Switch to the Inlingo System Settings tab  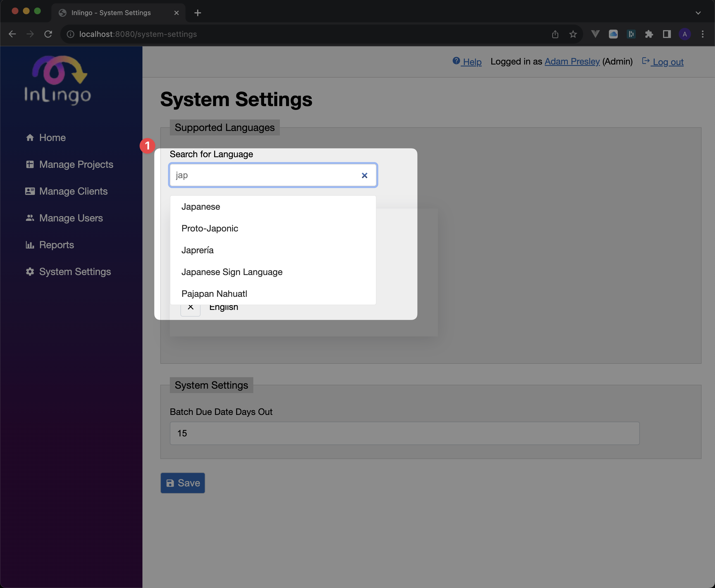pyautogui.click(x=111, y=13)
